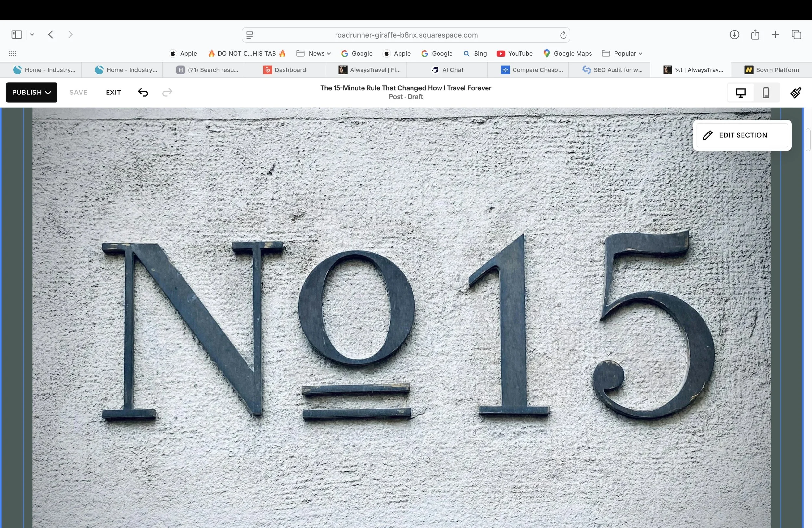Reload the page using refresh icon

click(x=563, y=35)
